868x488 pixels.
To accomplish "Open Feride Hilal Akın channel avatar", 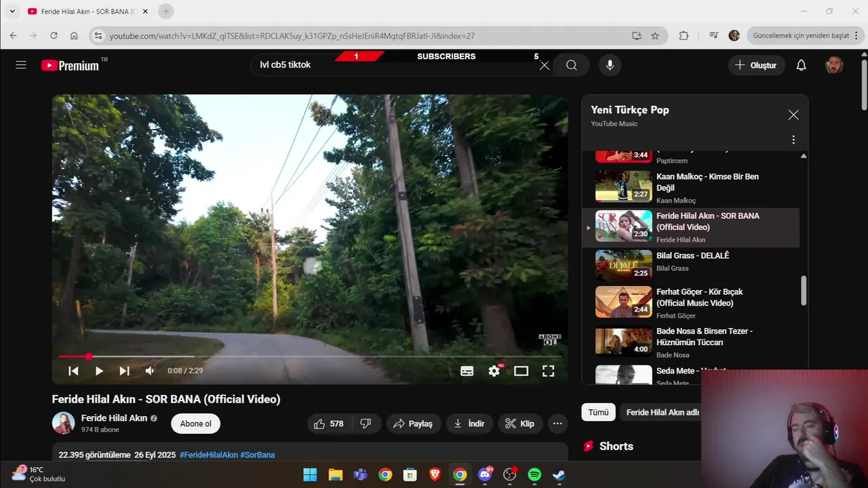I will (x=64, y=423).
